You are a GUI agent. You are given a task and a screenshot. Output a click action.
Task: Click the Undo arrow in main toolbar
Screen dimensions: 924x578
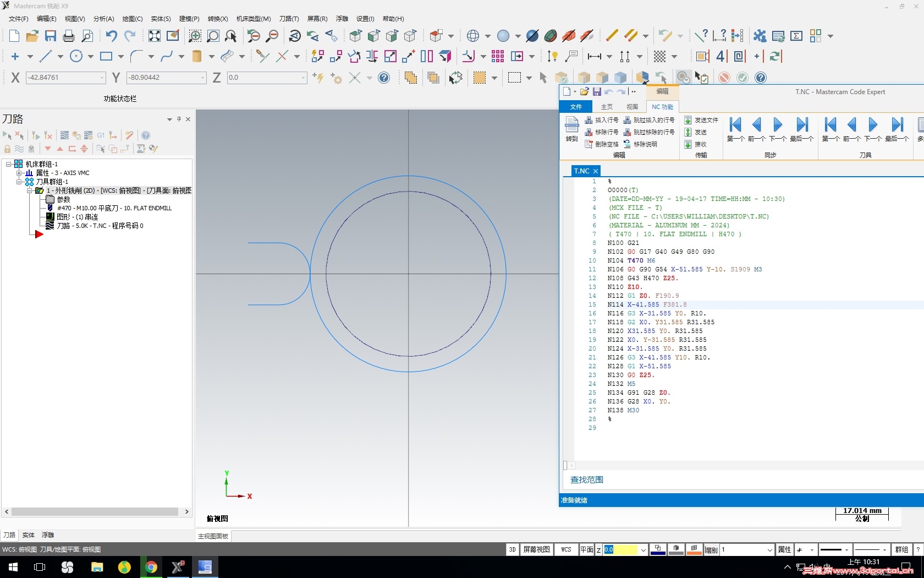click(x=111, y=36)
